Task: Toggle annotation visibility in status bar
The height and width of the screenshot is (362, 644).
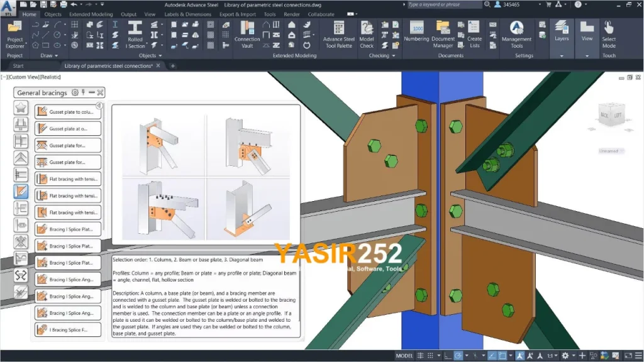Action: coord(520,356)
